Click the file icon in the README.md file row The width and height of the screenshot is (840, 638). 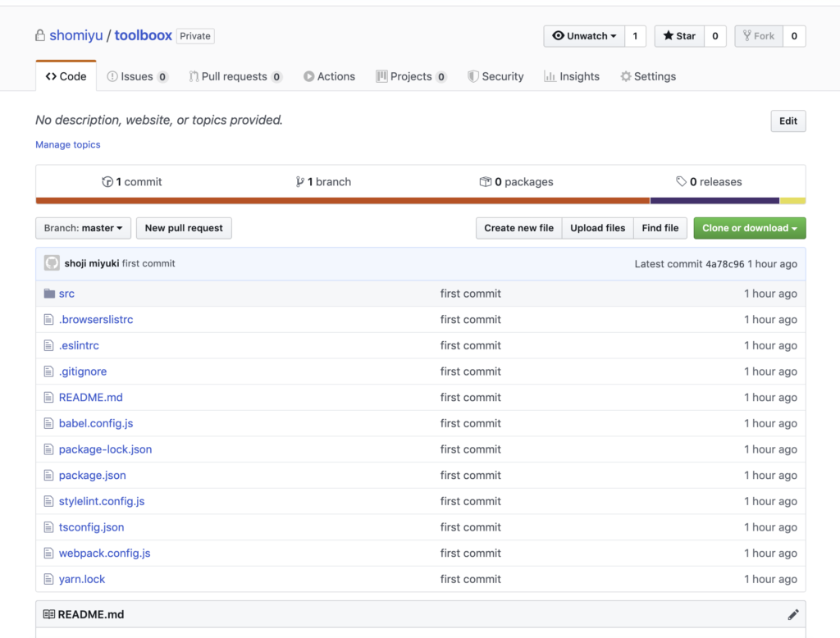[x=48, y=398]
